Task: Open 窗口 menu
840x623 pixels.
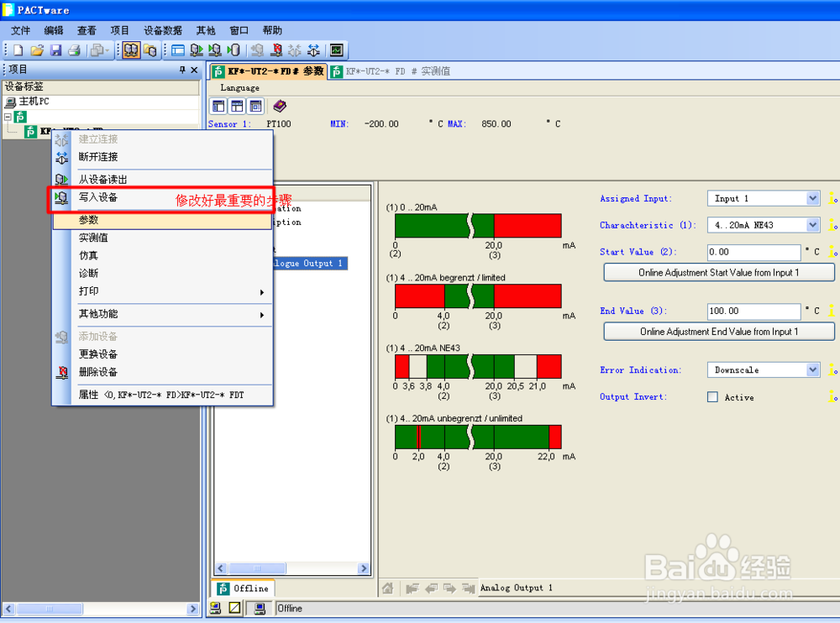Action: pos(239,30)
